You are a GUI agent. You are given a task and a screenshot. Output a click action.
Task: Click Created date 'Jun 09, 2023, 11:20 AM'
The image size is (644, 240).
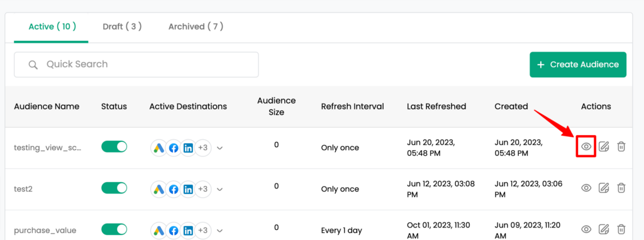pos(527,230)
